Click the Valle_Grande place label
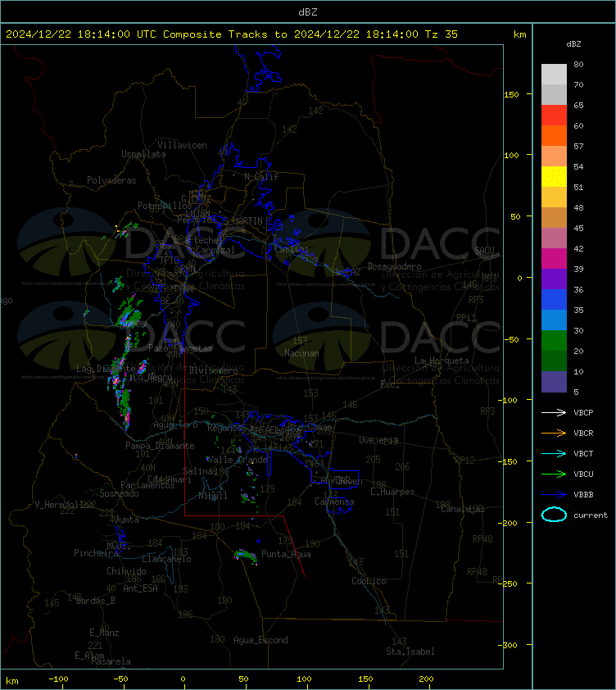This screenshot has width=616, height=690. tap(237, 460)
